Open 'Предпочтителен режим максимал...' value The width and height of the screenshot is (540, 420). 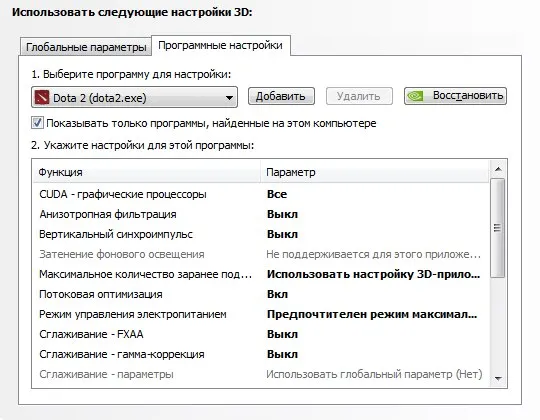(x=372, y=314)
